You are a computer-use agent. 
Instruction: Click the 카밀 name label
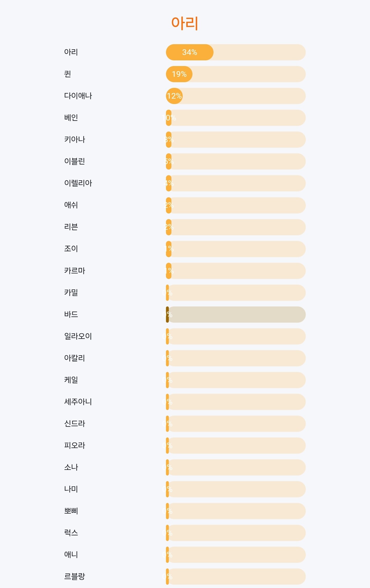coord(71,292)
